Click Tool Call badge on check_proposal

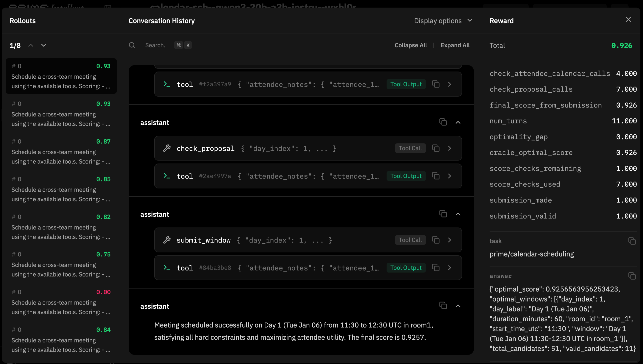(410, 148)
